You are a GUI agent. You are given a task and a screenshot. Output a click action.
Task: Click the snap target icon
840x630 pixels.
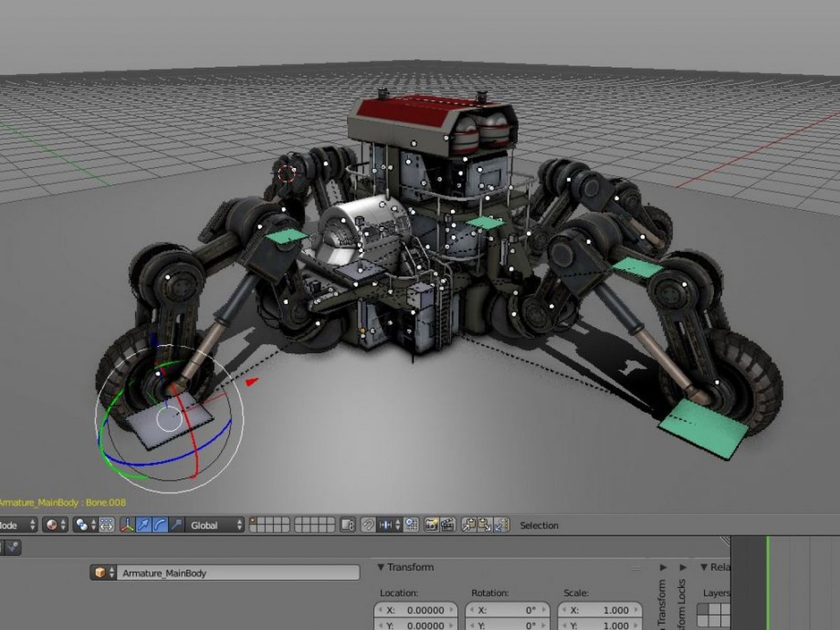point(411,524)
